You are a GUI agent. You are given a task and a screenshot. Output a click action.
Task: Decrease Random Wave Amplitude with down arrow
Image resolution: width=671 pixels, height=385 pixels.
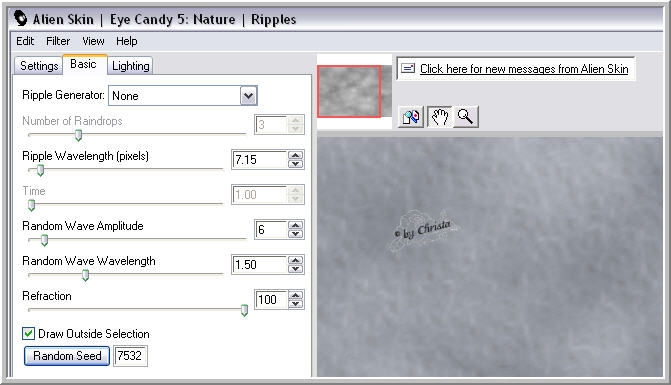[x=295, y=234]
